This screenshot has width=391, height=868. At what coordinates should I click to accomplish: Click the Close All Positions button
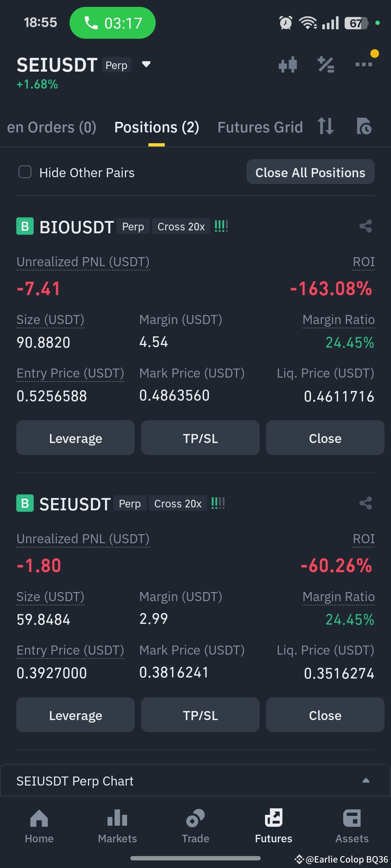[x=310, y=172]
